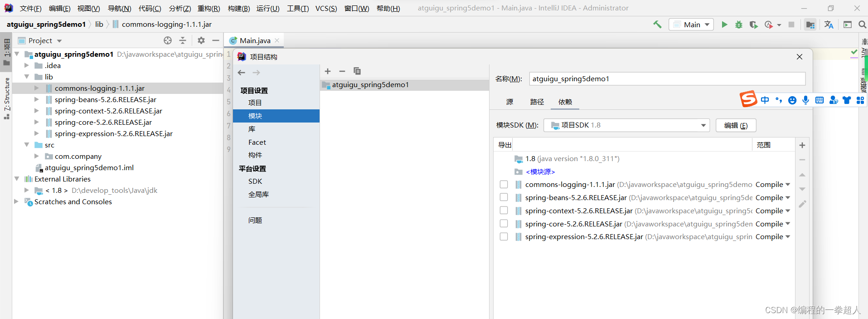
Task: Expand com.company package
Action: tap(37, 156)
